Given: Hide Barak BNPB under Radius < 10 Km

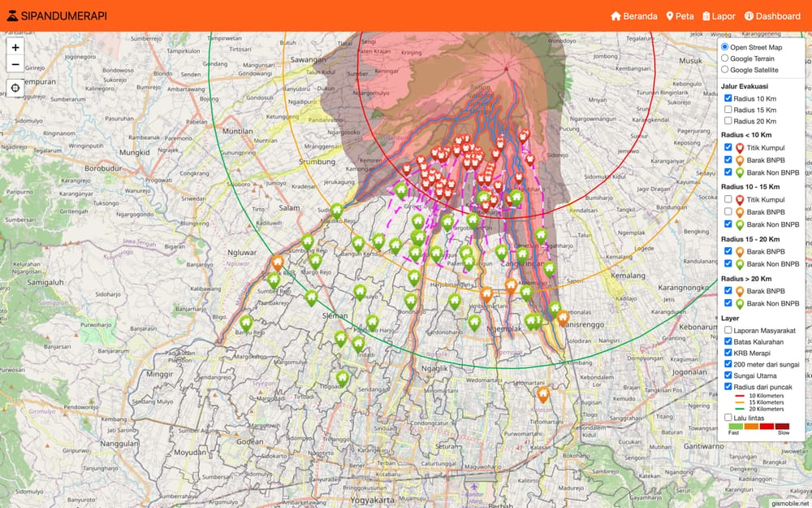Looking at the screenshot, I should 728,159.
